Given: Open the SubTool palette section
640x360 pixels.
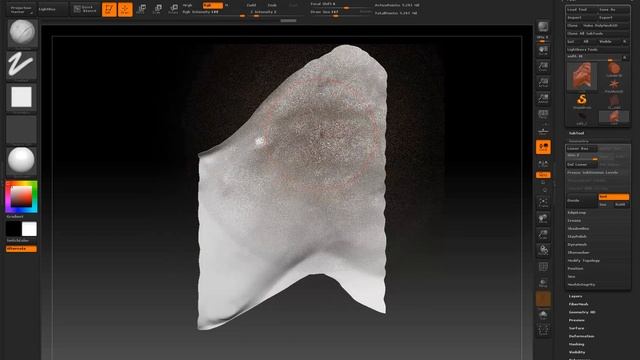Looking at the screenshot, I should tap(576, 133).
